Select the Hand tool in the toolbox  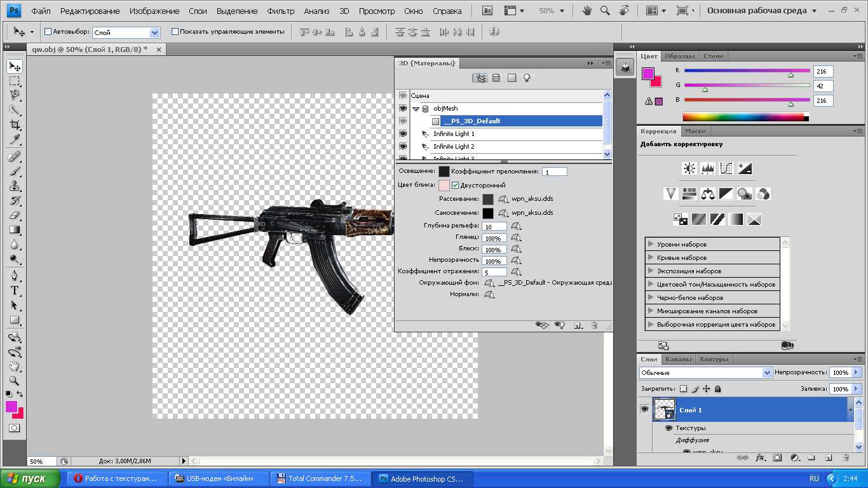coord(15,366)
